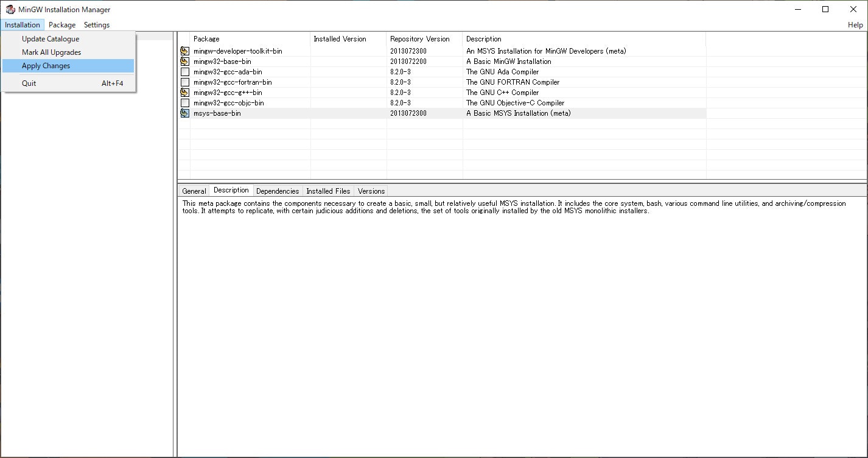Viewport: 868px width, 458px height.
Task: Switch to the General tab
Action: (x=194, y=191)
